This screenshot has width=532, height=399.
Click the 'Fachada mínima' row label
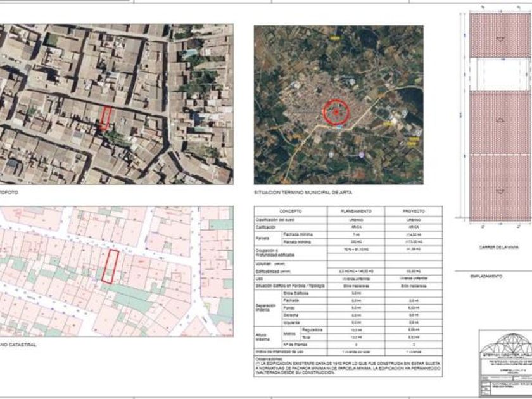(x=298, y=234)
